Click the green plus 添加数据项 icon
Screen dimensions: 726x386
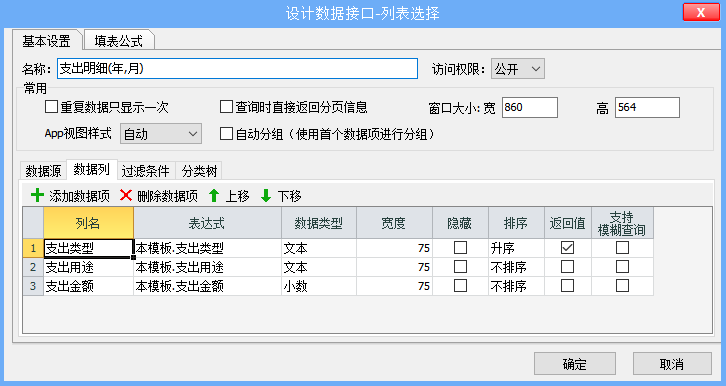click(37, 196)
